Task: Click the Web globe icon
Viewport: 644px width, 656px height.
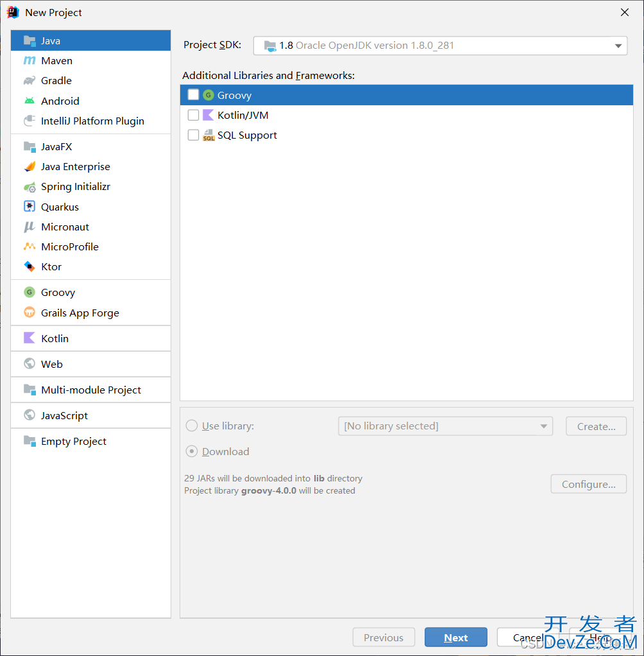Action: 30,364
